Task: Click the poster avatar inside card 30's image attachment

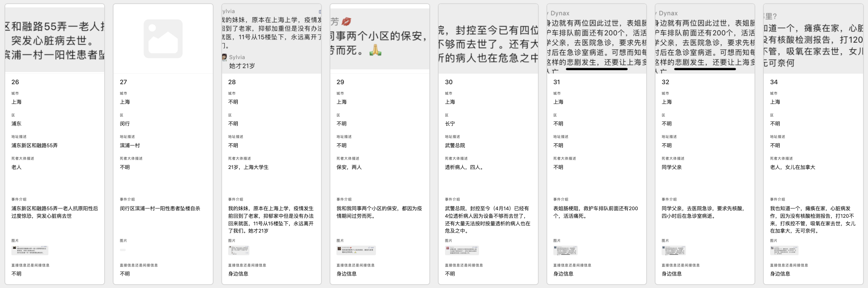Action: point(448,249)
